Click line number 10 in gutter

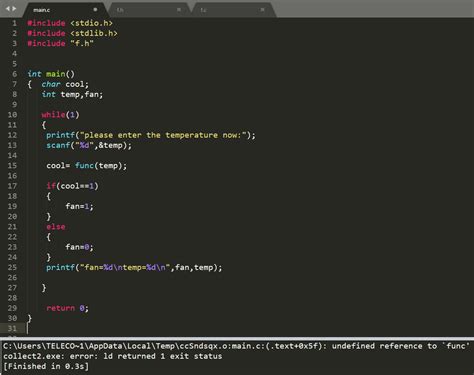click(12, 115)
